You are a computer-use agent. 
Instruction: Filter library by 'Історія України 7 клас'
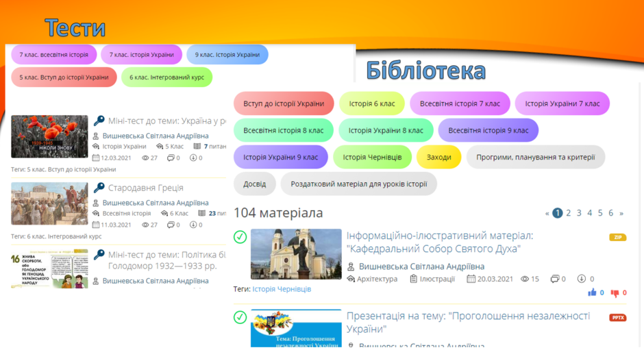562,103
